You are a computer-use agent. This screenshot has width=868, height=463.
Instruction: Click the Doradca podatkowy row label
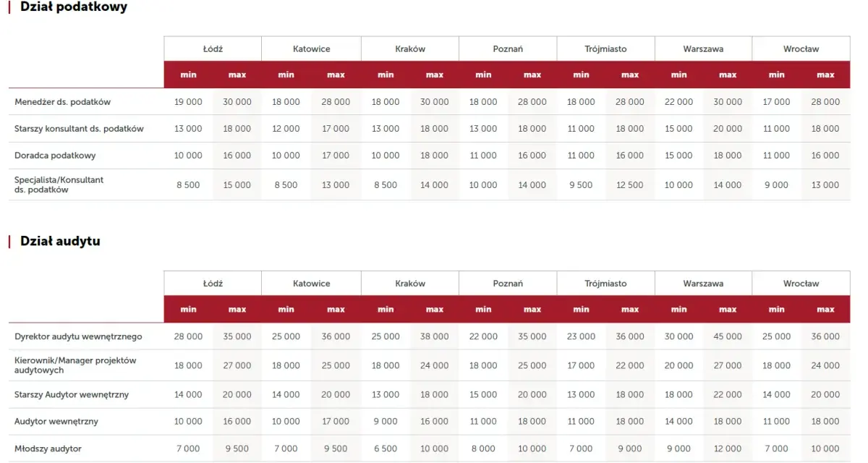(x=55, y=156)
